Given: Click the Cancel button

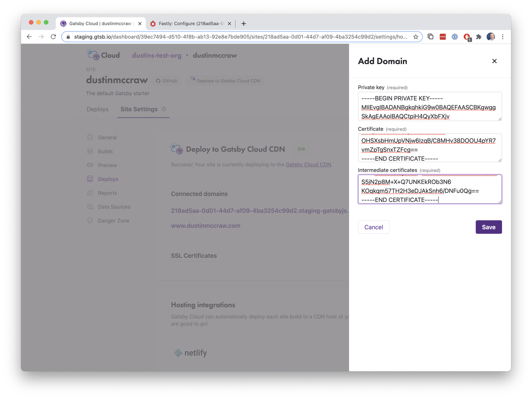Looking at the screenshot, I should pos(373,227).
